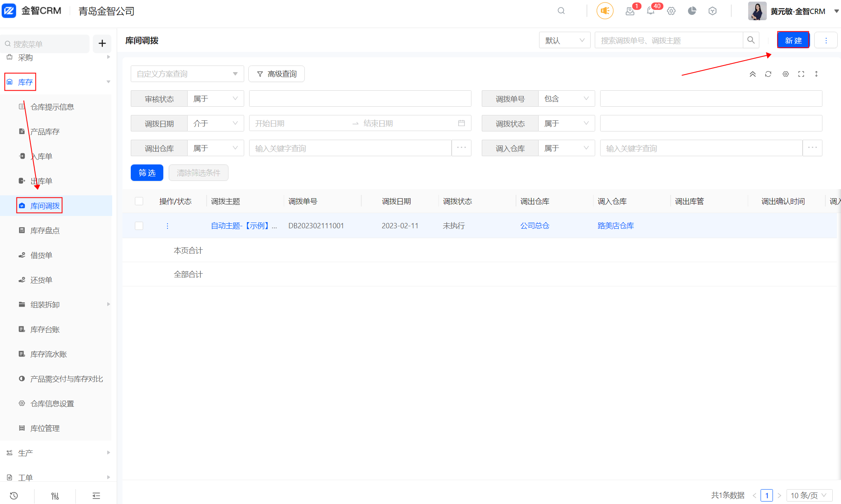Tick checkbox for row DB202302111001
The image size is (841, 504).
(x=139, y=226)
